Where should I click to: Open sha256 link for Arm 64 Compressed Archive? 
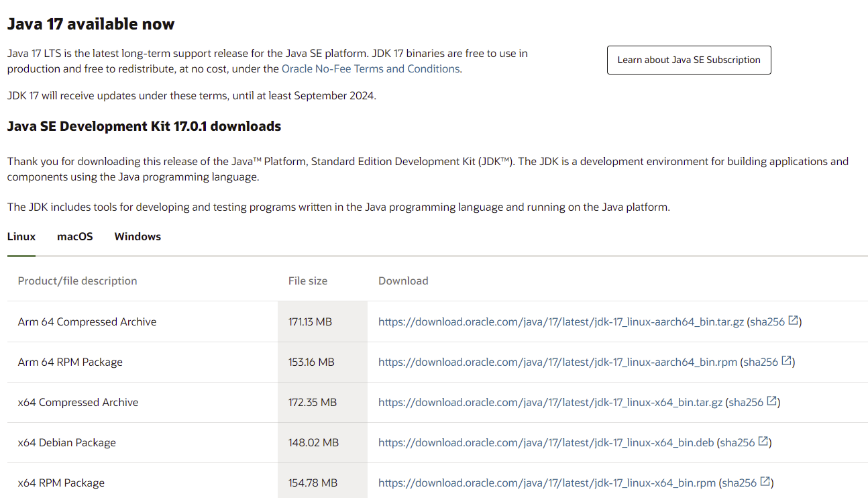pos(767,321)
